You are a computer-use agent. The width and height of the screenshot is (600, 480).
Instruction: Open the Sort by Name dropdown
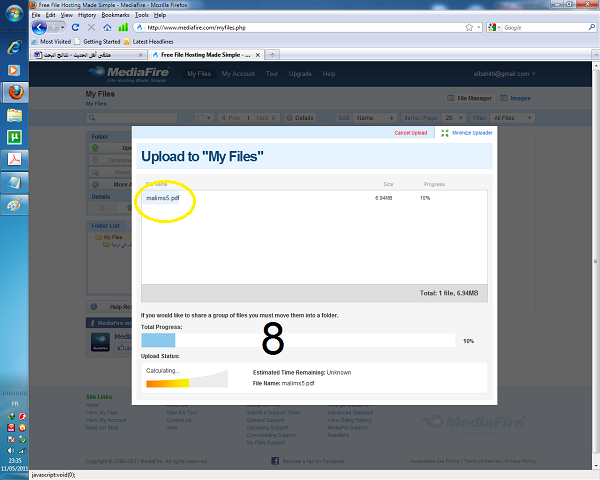[x=375, y=118]
